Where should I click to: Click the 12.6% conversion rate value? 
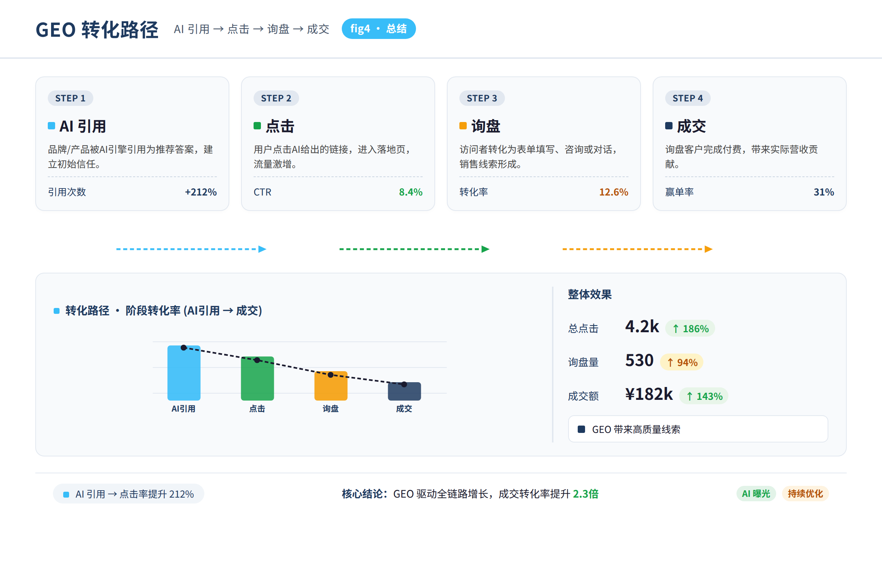613,192
